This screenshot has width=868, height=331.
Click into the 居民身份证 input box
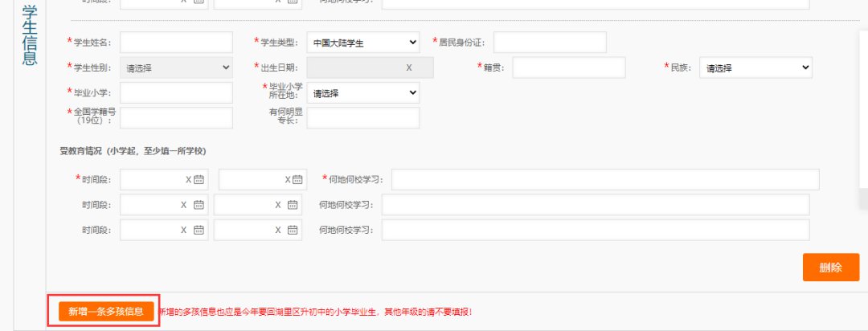(550, 43)
